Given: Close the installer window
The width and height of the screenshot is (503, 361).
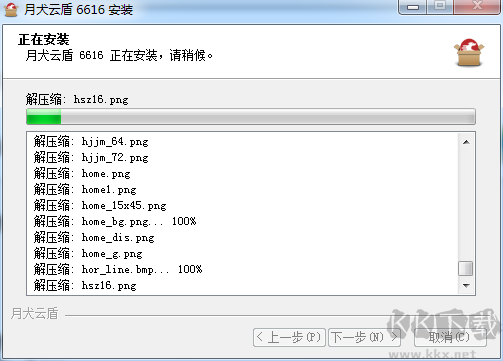Looking at the screenshot, I should tap(477, 6).
